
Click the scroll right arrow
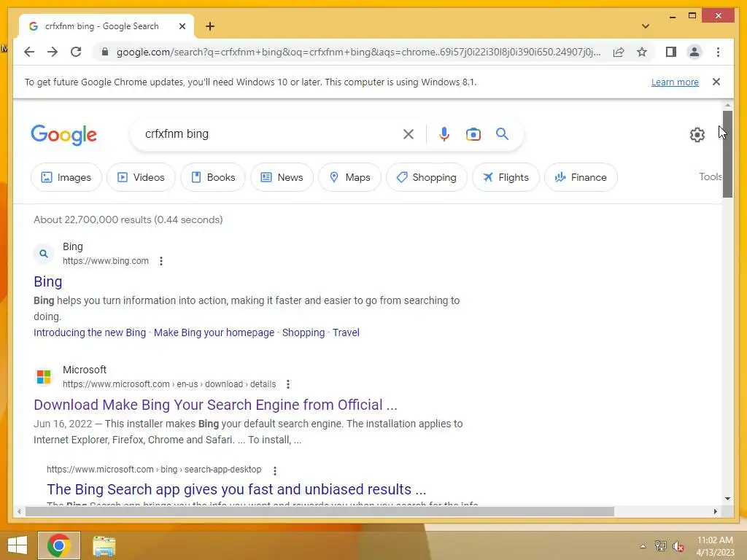tap(715, 511)
